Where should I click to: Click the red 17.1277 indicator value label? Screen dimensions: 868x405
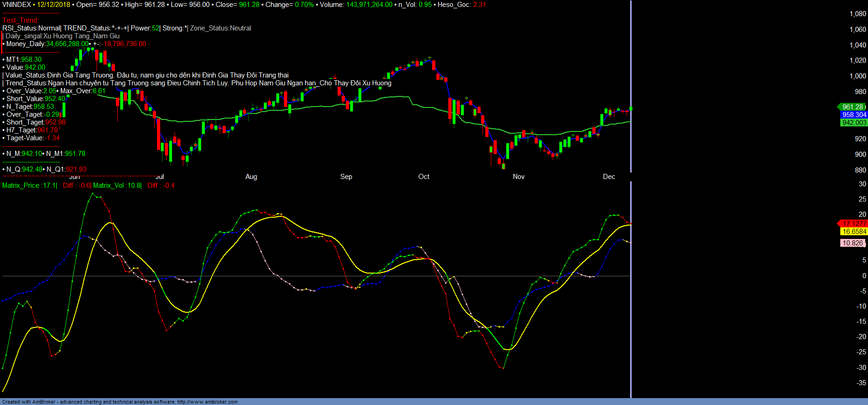854,224
